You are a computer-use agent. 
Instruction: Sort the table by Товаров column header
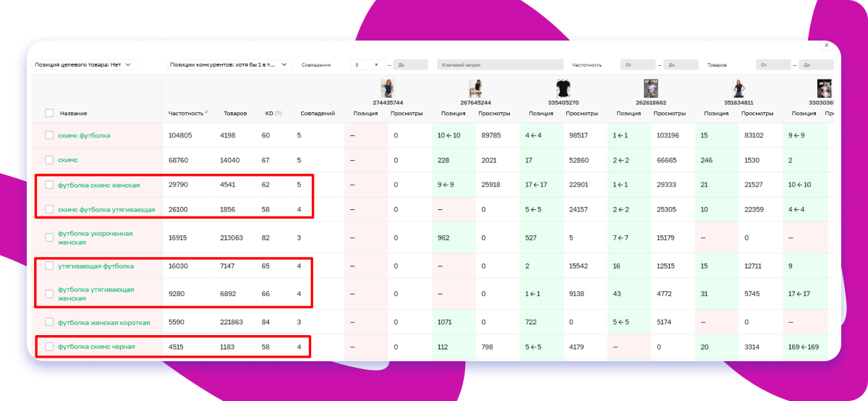pyautogui.click(x=235, y=114)
